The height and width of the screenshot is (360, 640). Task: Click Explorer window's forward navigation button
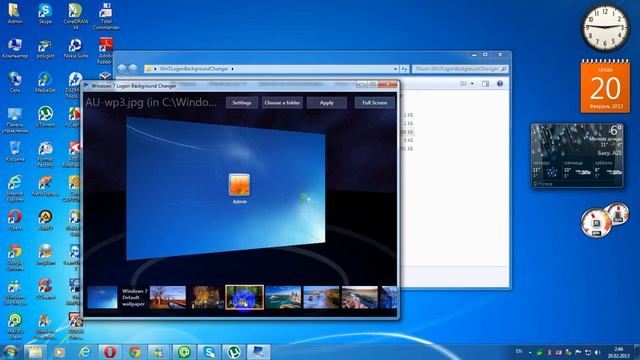(x=133, y=69)
